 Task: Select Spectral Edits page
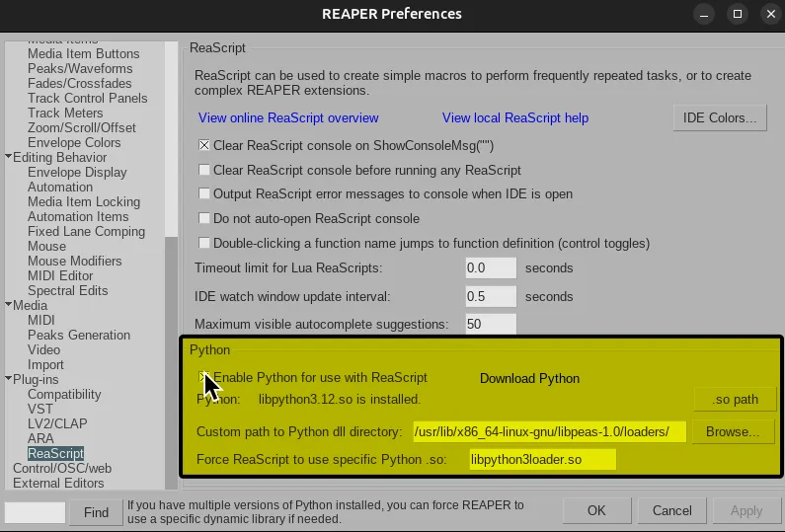[x=67, y=290]
